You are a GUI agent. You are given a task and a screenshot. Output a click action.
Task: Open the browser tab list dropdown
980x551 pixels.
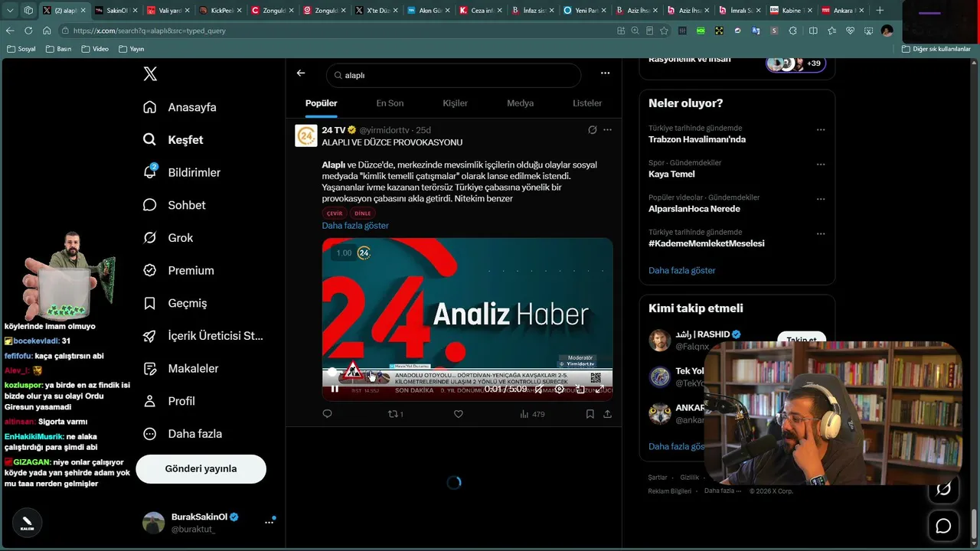pos(9,11)
